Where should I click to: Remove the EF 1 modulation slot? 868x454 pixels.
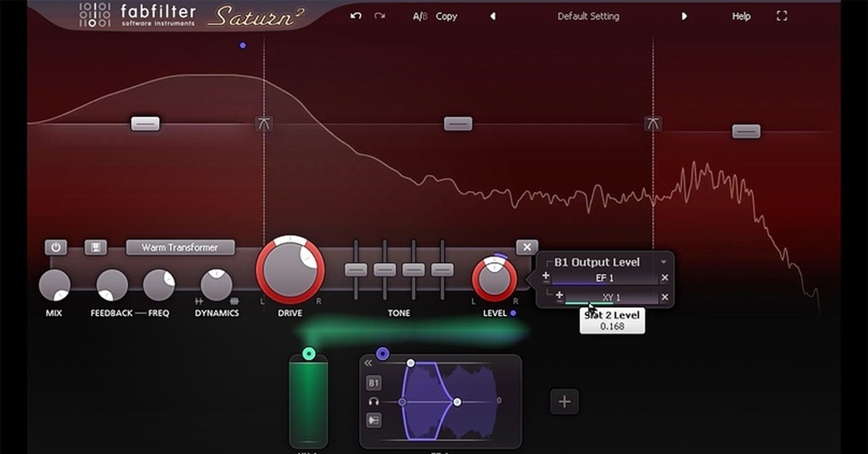665,278
